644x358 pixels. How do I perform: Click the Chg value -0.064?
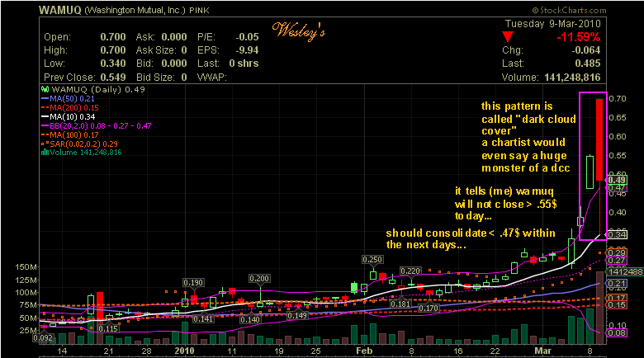tap(586, 50)
